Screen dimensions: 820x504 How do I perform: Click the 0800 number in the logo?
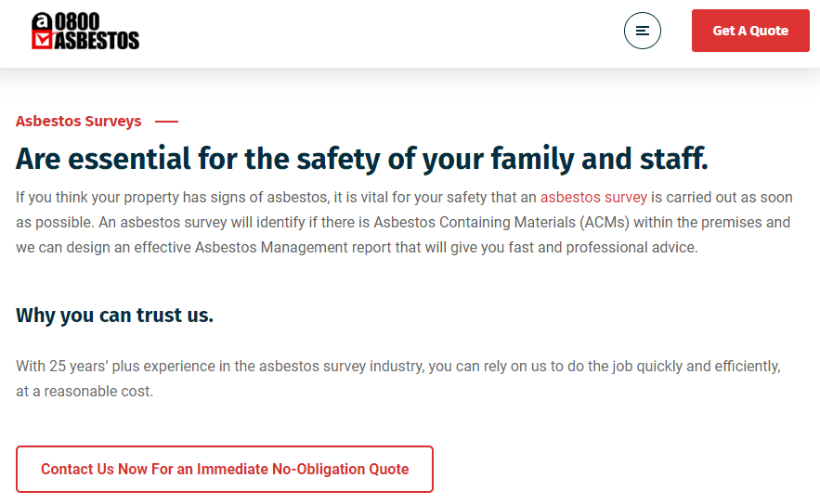pyautogui.click(x=79, y=22)
